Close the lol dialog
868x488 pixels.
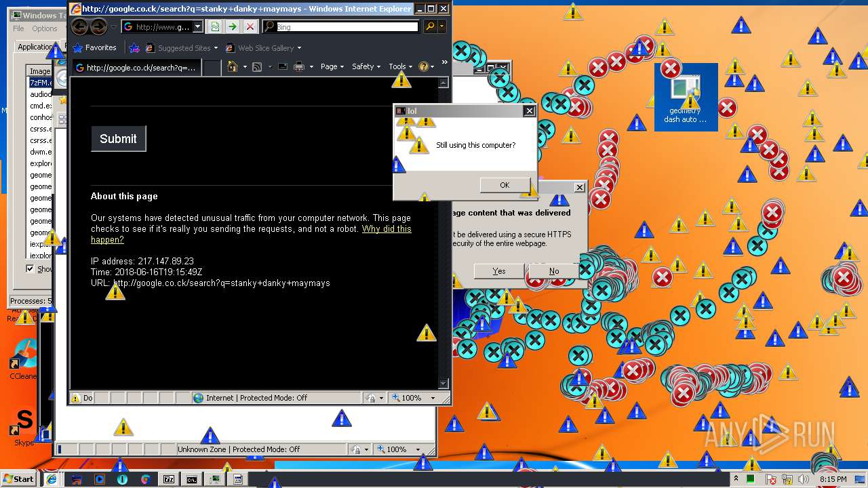coord(530,111)
